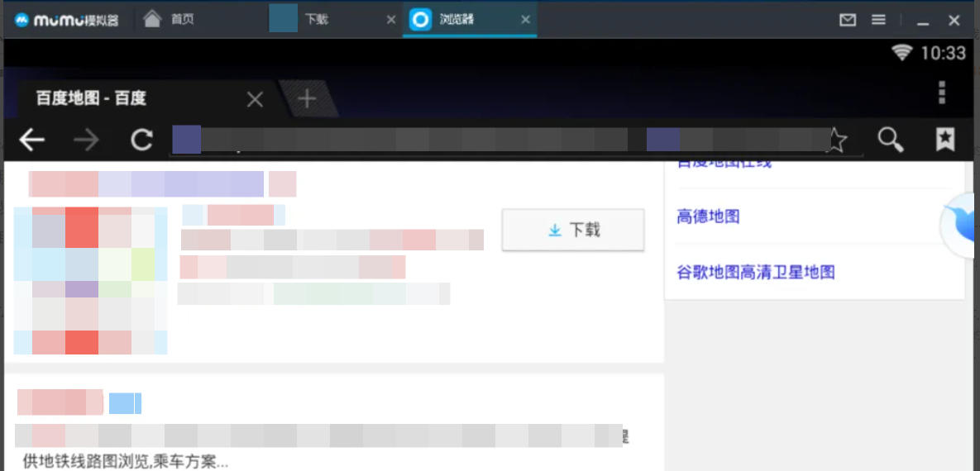Image resolution: width=980 pixels, height=471 pixels.
Task: Go back with the left arrow
Action: click(x=31, y=140)
